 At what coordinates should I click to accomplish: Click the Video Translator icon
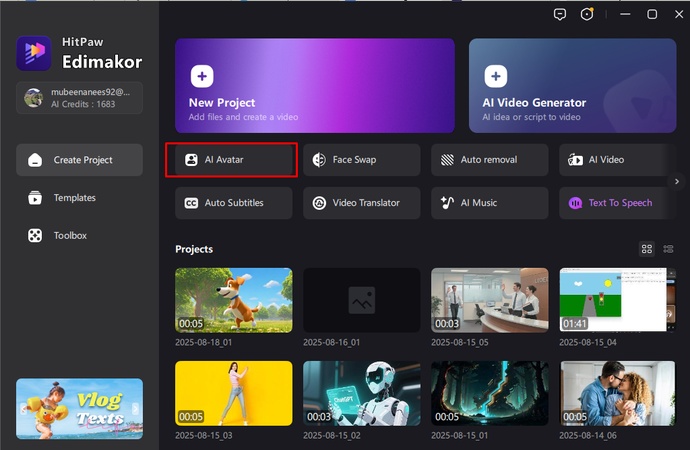[319, 203]
